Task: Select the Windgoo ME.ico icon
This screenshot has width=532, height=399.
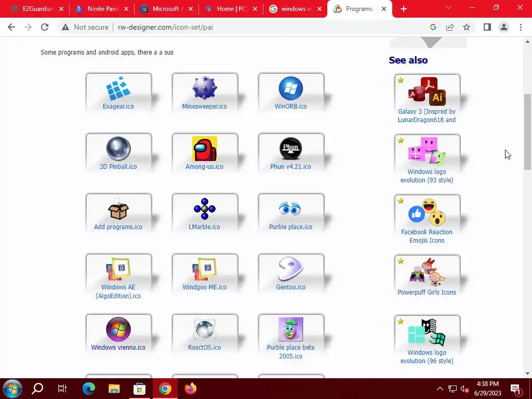Action: [x=205, y=269]
